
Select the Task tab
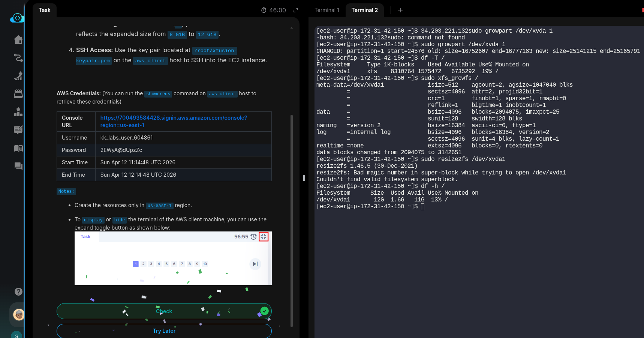pos(45,10)
